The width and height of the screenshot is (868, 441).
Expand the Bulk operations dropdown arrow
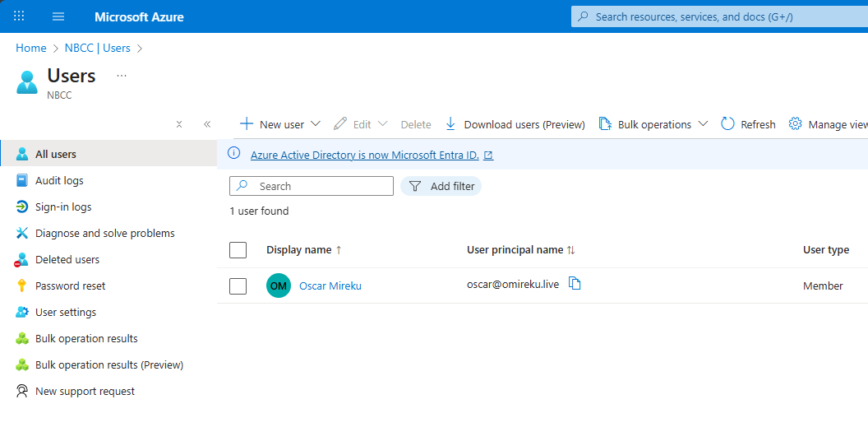click(703, 124)
